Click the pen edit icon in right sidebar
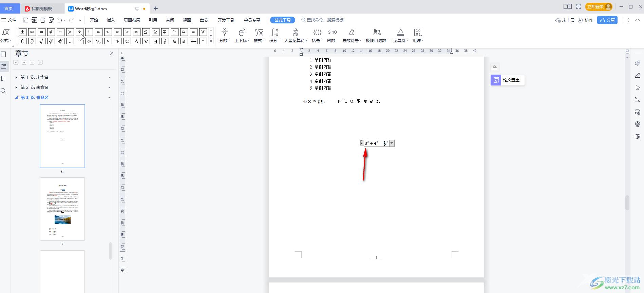The height and width of the screenshot is (293, 644). point(638,75)
